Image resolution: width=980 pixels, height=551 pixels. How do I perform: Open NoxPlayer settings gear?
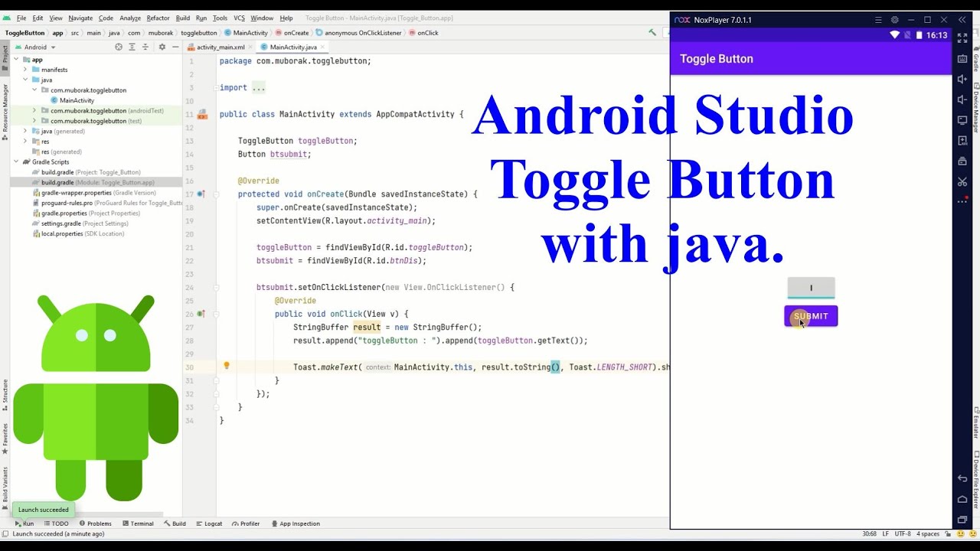click(894, 20)
